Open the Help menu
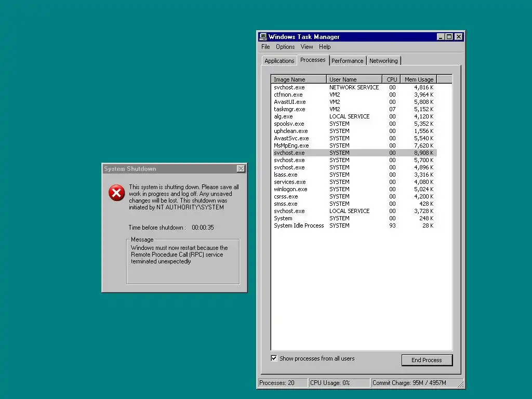 [325, 47]
